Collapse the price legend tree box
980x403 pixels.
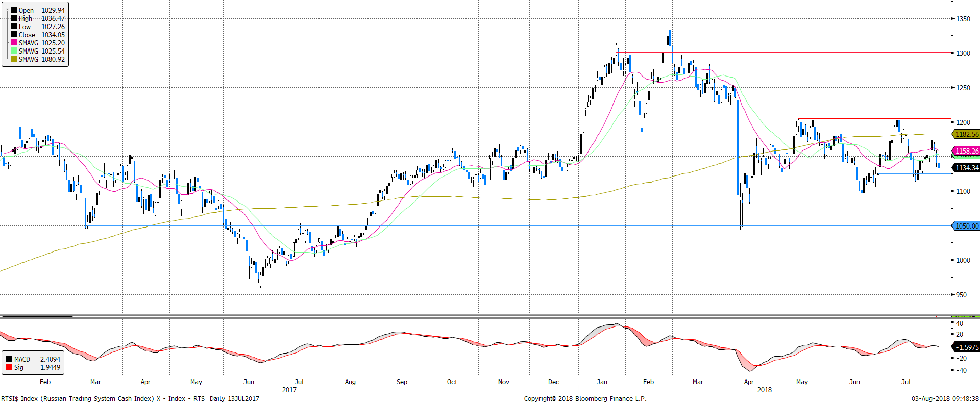coord(7,10)
